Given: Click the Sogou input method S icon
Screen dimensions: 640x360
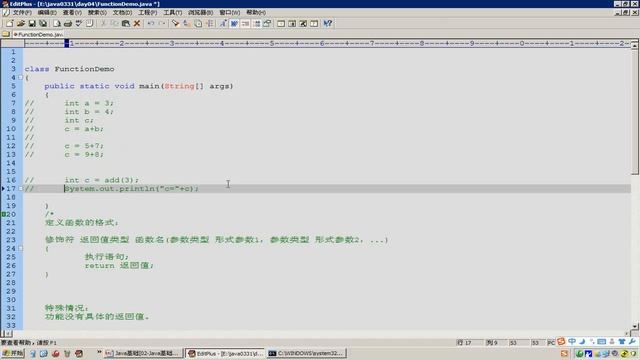Looking at the screenshot, I should (561, 341).
